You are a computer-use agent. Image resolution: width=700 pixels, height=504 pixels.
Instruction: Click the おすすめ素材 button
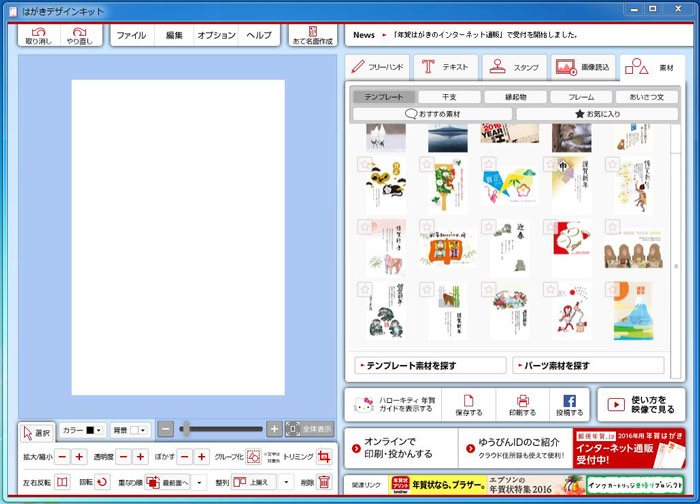coord(432,114)
